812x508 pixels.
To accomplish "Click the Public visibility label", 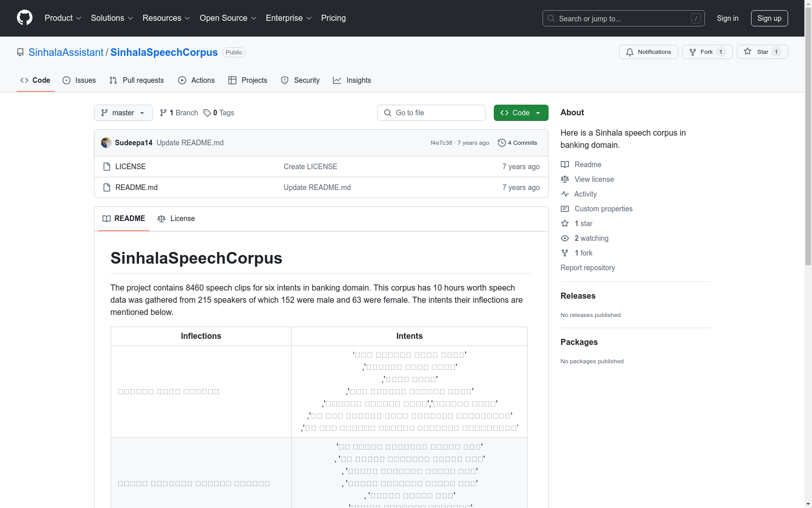I will tap(234, 52).
